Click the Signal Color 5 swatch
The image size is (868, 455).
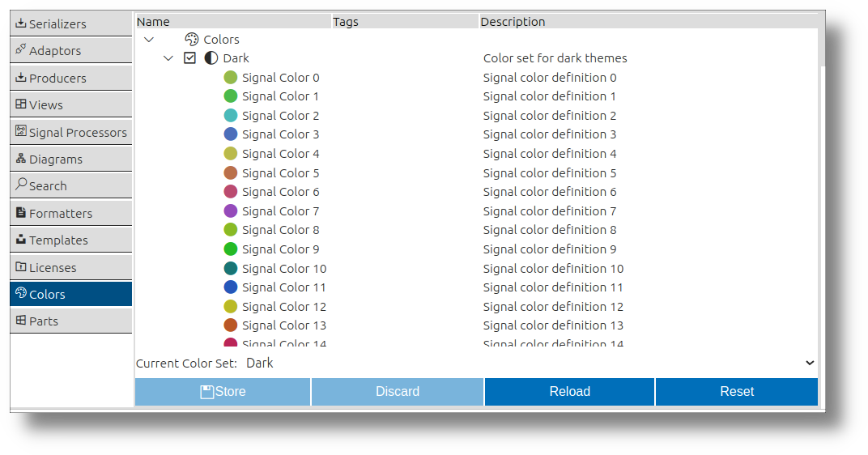click(x=231, y=173)
